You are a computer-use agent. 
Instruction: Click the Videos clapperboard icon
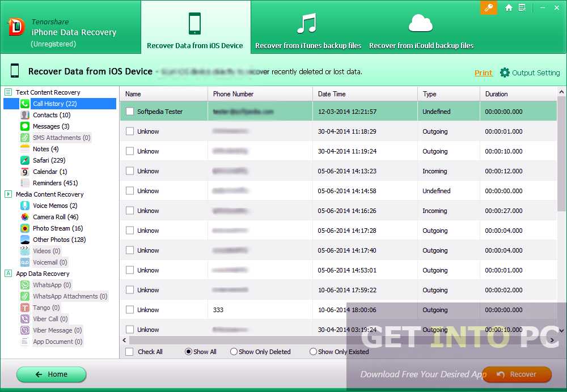[25, 251]
